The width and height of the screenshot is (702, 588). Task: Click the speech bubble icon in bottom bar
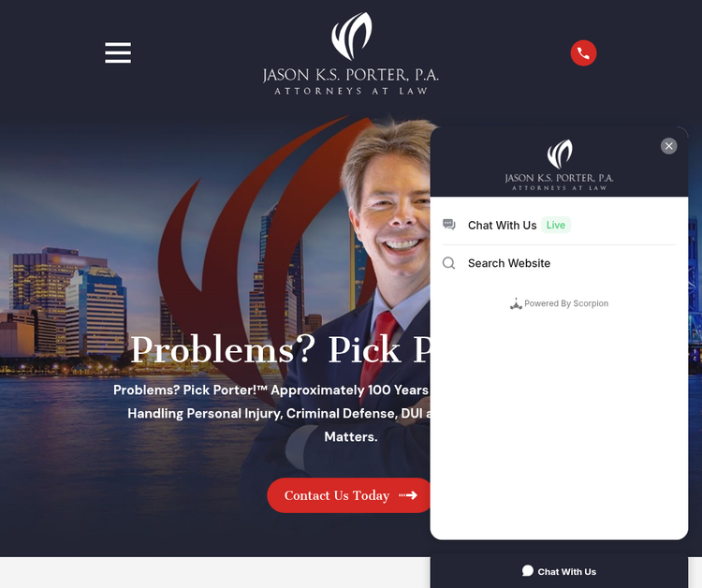coord(527,571)
